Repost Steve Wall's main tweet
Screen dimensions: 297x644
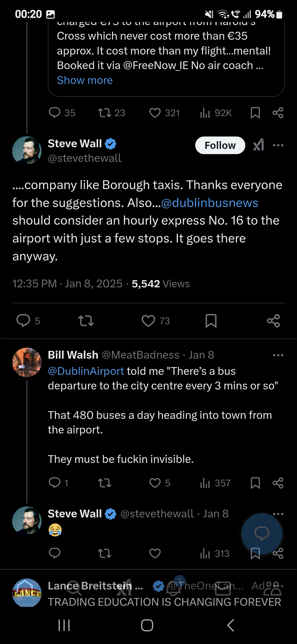coord(86,321)
